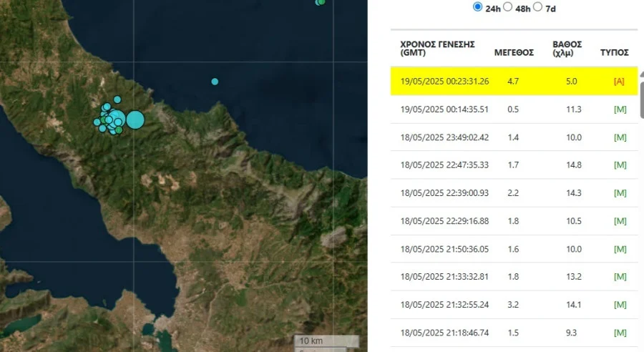
Task: Click the magnitude 2.2 value
Action: click(513, 193)
